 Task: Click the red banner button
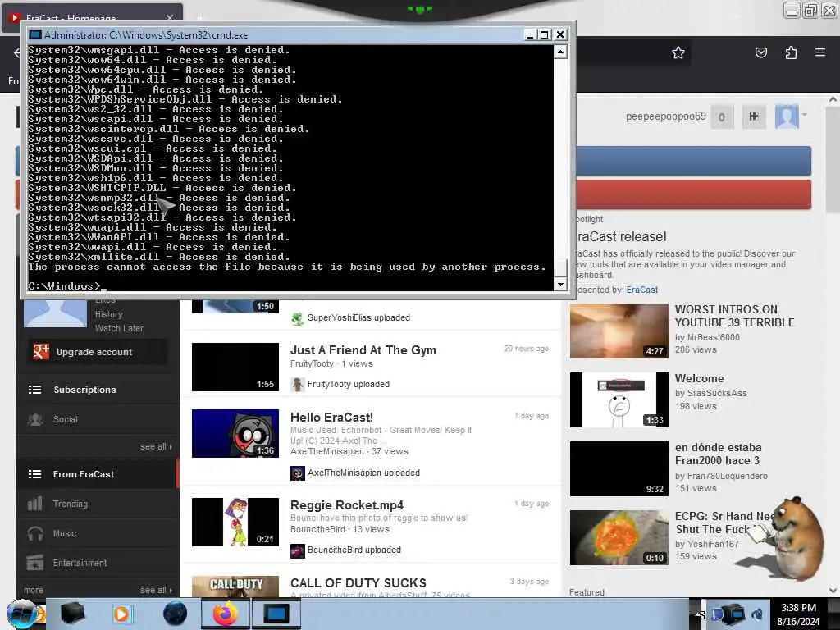click(x=694, y=194)
